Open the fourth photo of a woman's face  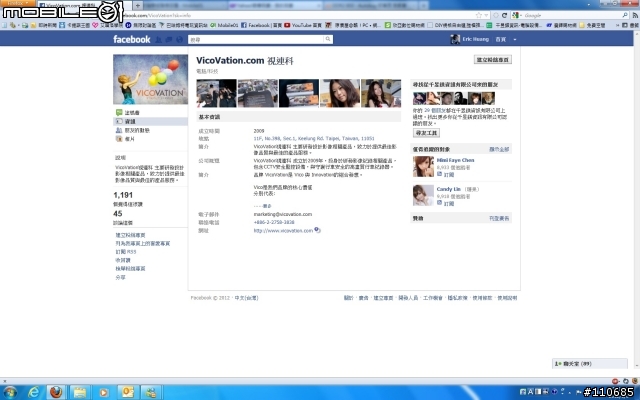340,93
